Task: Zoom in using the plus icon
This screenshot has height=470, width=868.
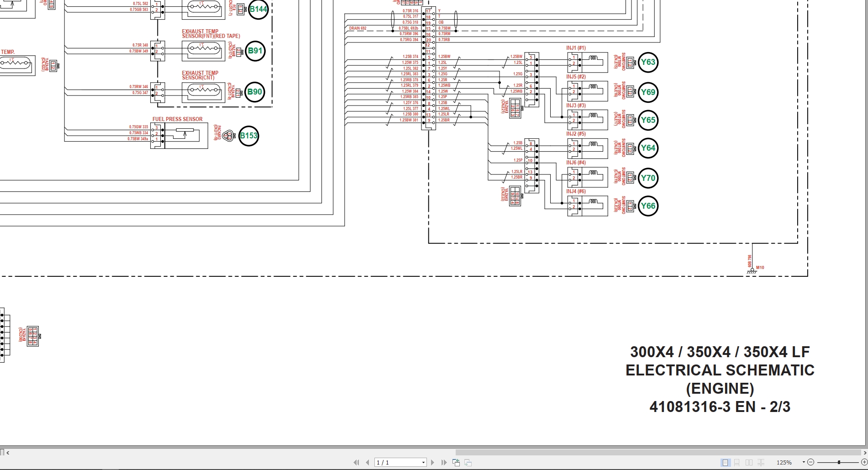Action: click(865, 462)
